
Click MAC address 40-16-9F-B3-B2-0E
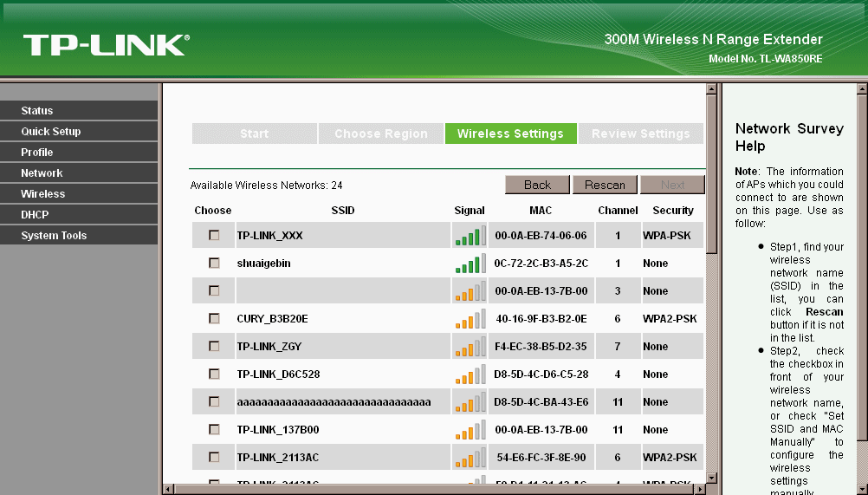click(x=541, y=318)
